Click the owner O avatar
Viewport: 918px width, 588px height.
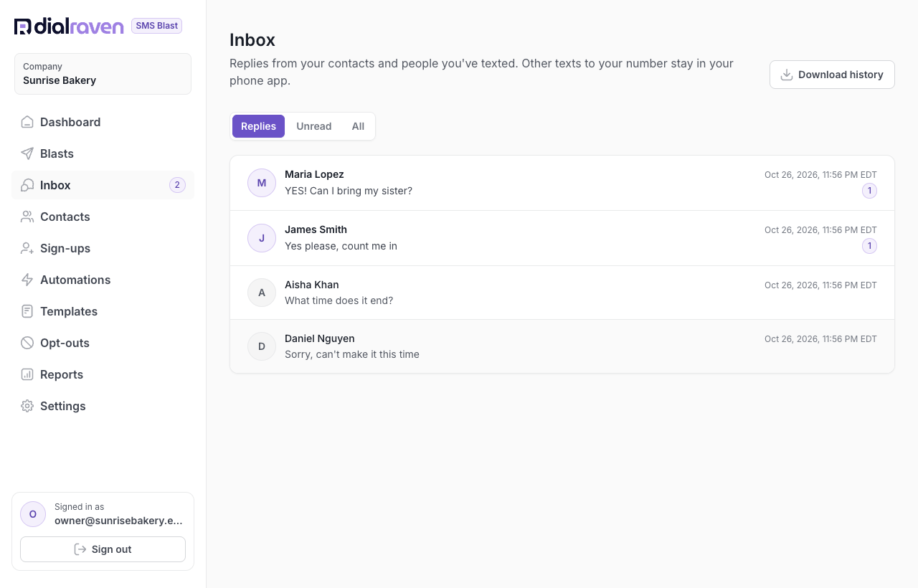[x=33, y=514]
